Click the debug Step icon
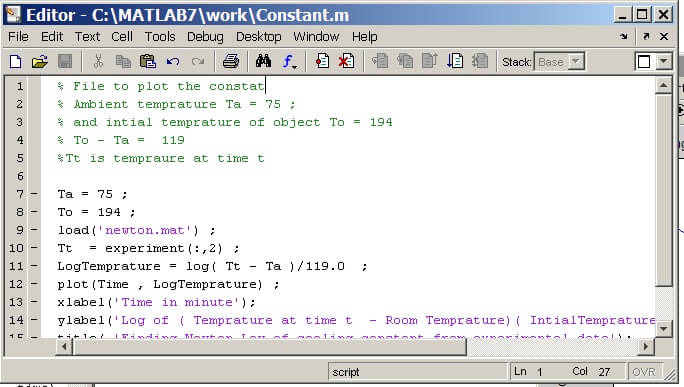Viewport: 684px width, 387px height. [380, 62]
